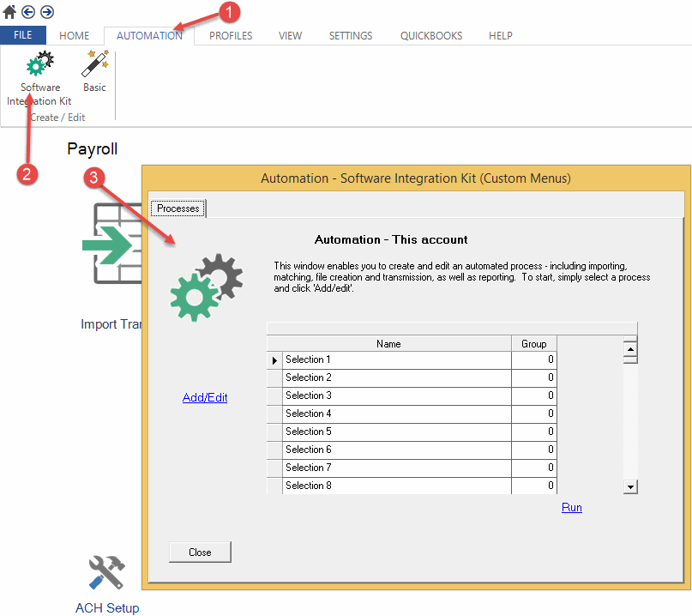This screenshot has height=616, width=692.
Task: Switch to the PROFILES ribbon tab
Action: 231,36
